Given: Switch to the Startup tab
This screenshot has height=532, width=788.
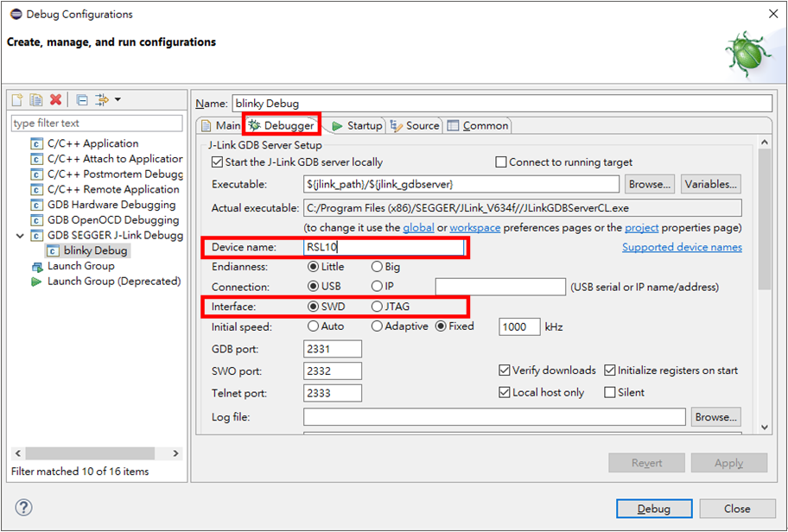Looking at the screenshot, I should click(356, 126).
